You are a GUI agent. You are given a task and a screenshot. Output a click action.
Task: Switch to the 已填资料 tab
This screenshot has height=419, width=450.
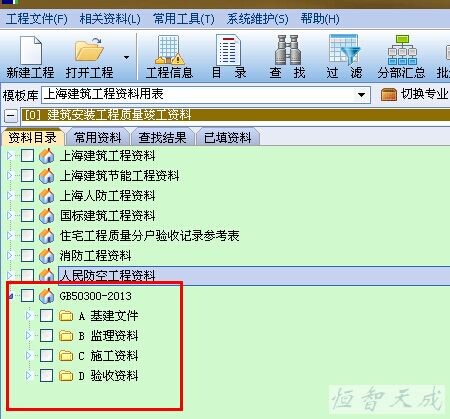pos(228,137)
